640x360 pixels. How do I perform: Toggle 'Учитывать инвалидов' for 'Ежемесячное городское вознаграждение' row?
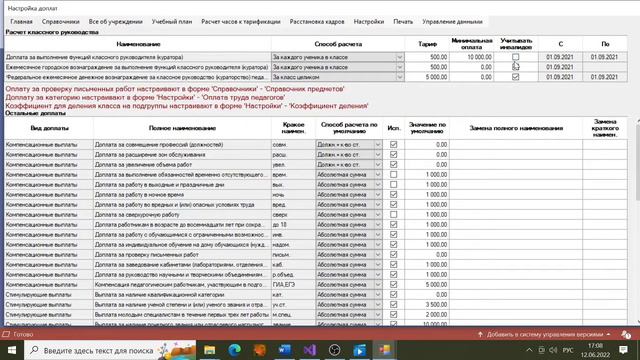[x=516, y=67]
